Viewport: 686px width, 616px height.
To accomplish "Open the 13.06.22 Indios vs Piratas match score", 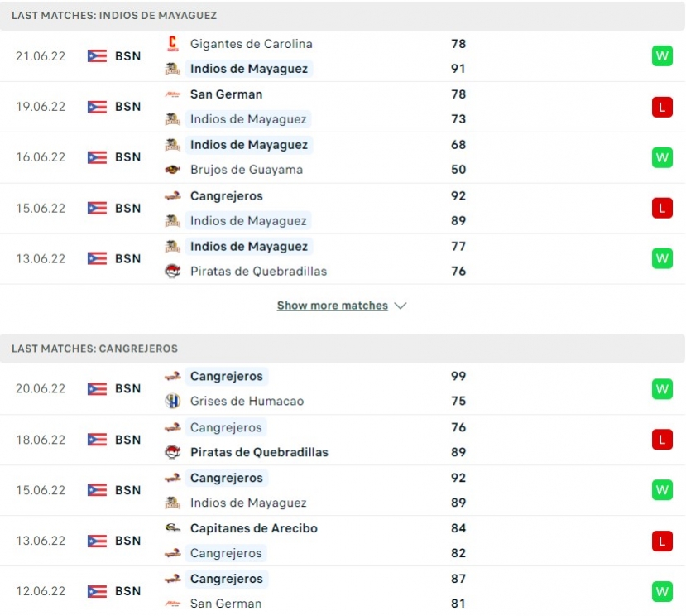I will pos(458,259).
